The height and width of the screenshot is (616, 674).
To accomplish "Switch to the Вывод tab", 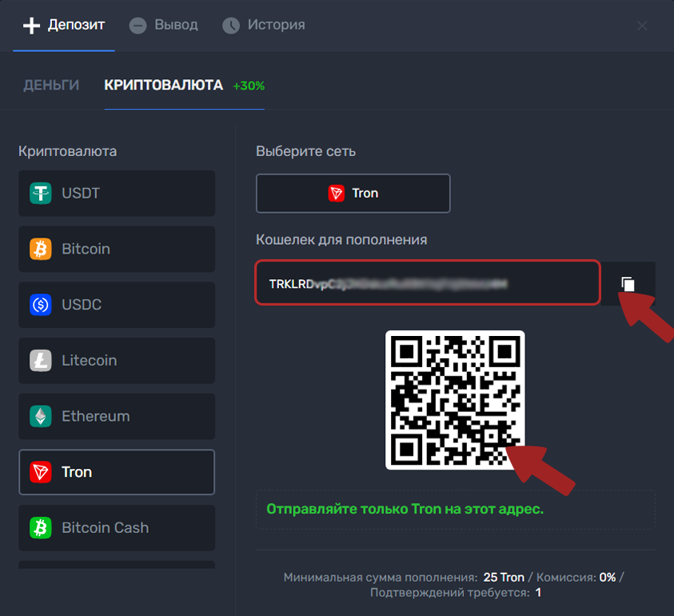I will [x=163, y=26].
